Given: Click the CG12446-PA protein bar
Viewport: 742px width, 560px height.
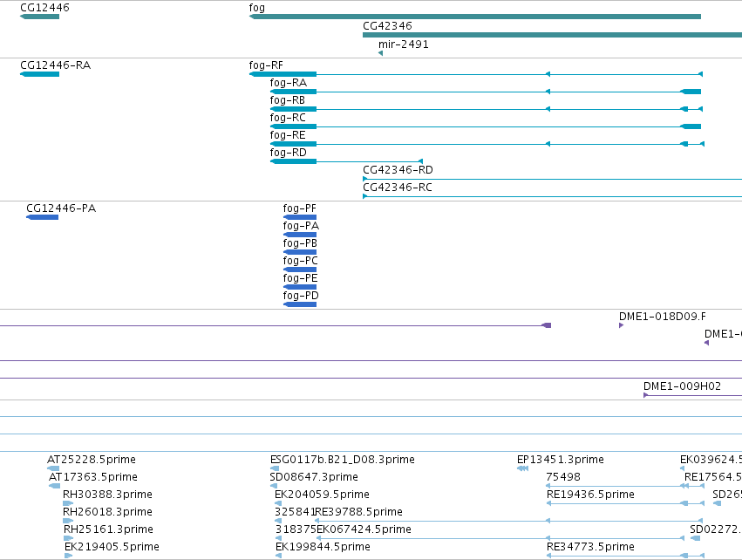Looking at the screenshot, I should click(x=42, y=217).
